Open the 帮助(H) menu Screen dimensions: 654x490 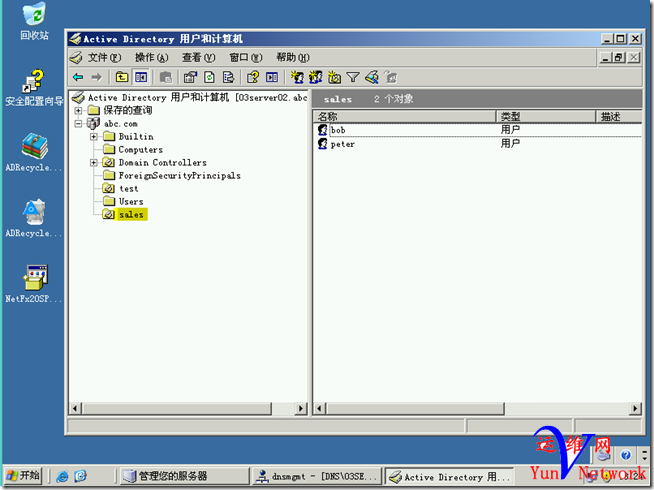(293, 58)
